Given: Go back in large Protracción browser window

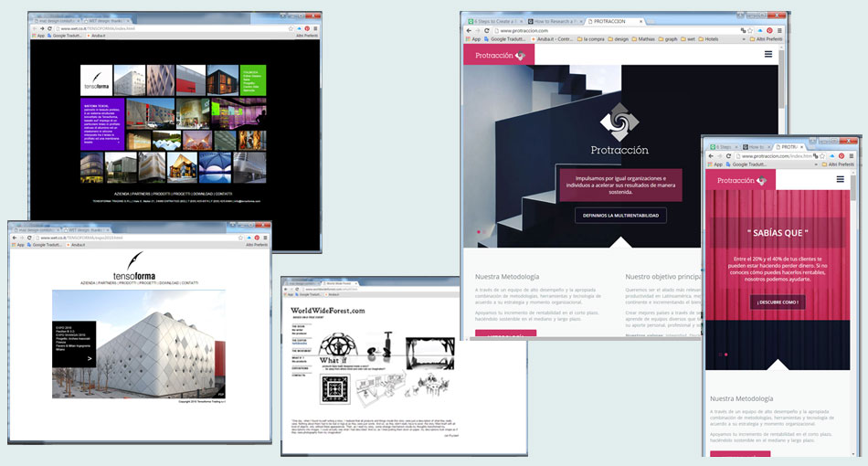Looking at the screenshot, I should pyautogui.click(x=469, y=31).
